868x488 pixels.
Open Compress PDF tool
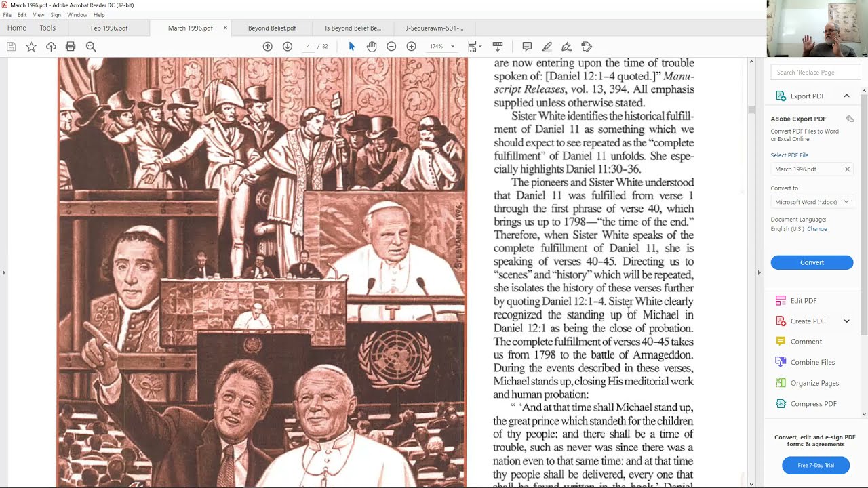click(x=813, y=404)
